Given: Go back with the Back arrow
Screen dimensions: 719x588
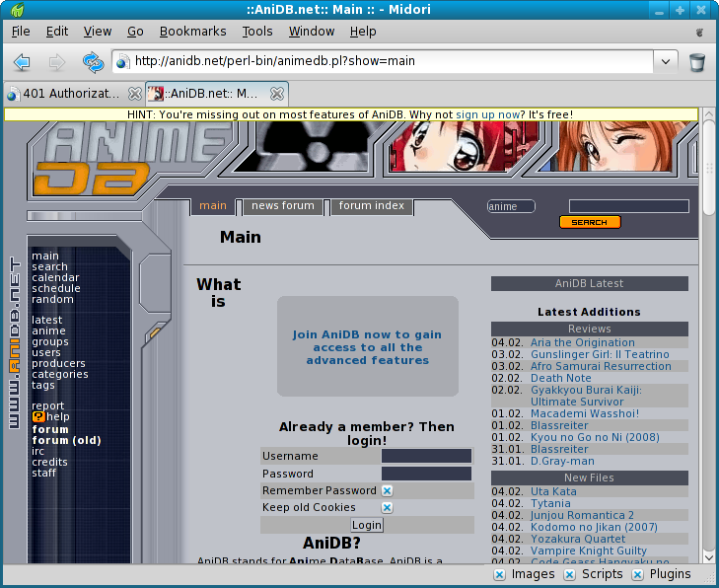Looking at the screenshot, I should pos(22,61).
